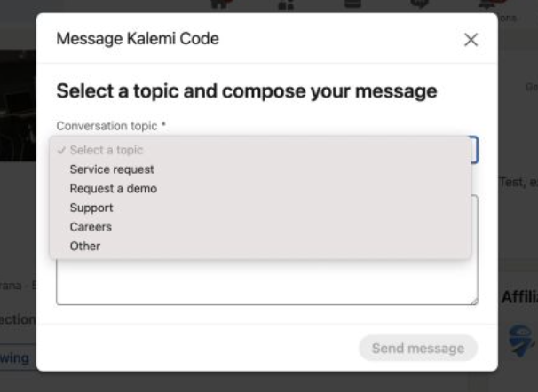Click the Following button behind dialog

point(17,357)
